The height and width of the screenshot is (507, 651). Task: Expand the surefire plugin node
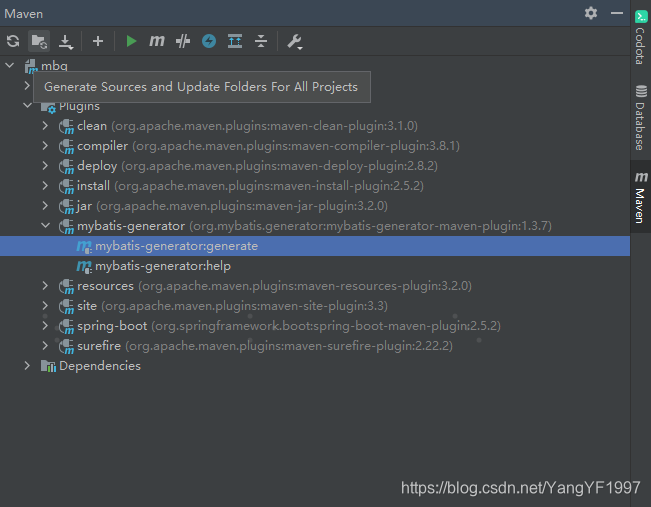45,345
